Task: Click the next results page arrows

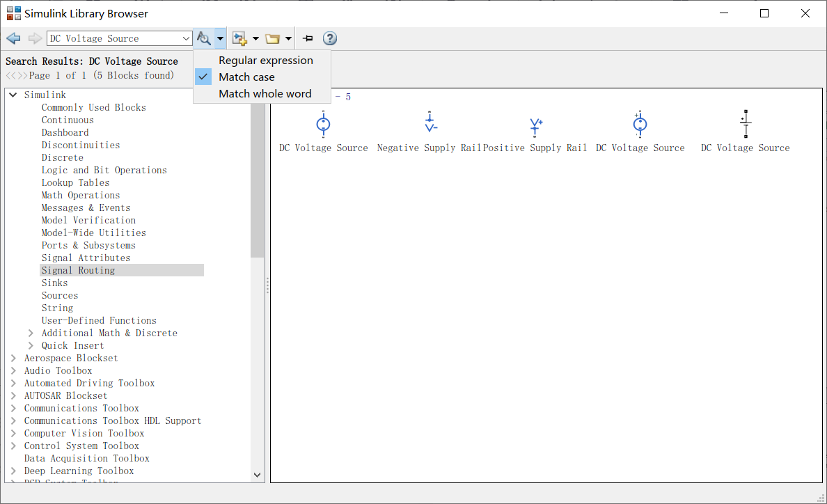Action: pos(22,76)
